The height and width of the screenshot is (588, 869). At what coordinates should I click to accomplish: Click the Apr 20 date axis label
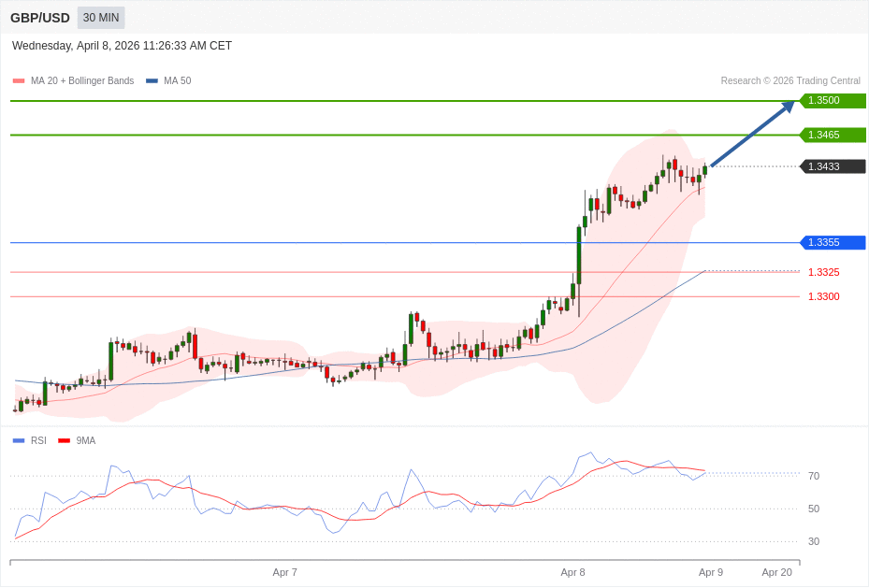(776, 572)
